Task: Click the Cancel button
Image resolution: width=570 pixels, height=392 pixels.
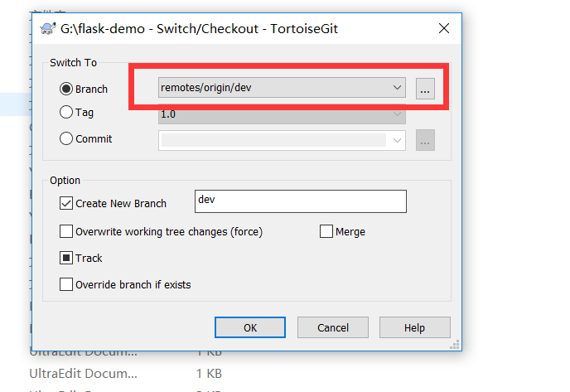Action: (332, 327)
